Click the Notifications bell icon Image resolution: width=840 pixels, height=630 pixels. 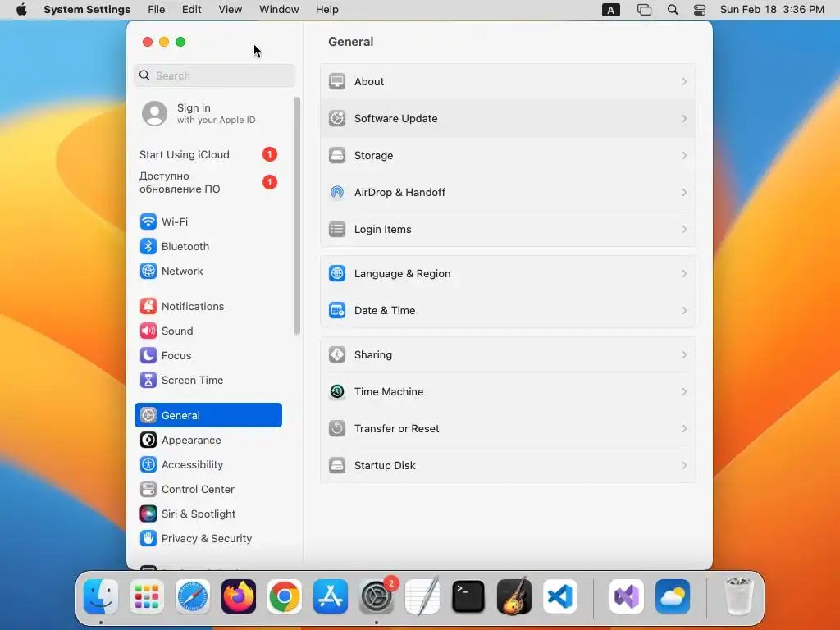pos(148,307)
